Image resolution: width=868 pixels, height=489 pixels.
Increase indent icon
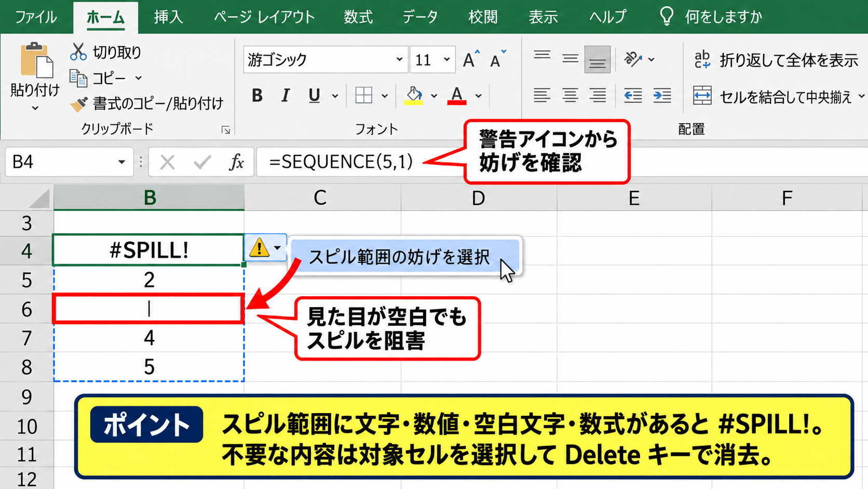pos(662,96)
